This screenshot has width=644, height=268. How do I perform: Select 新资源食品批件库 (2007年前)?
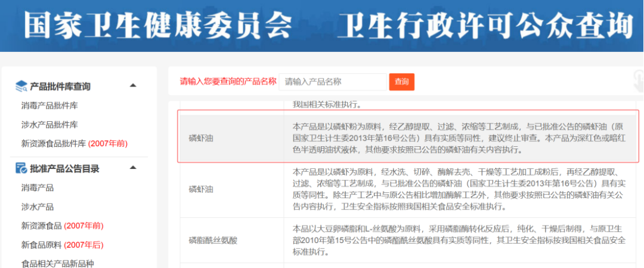74,144
